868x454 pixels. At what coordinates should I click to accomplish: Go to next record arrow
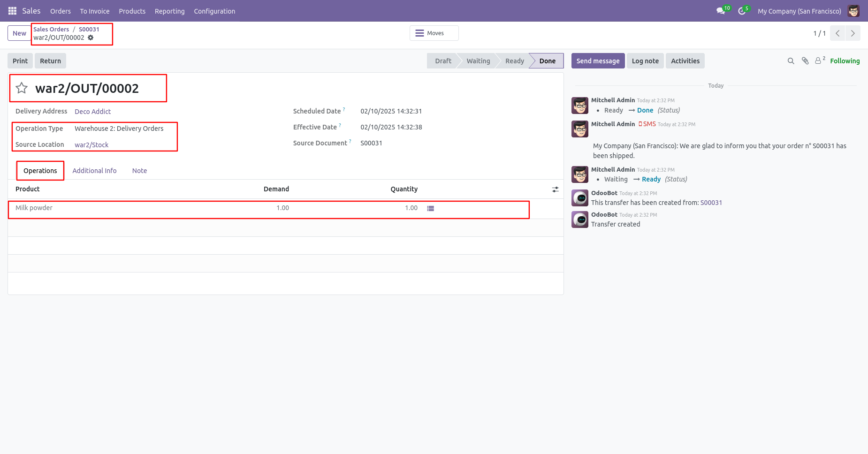coord(853,33)
